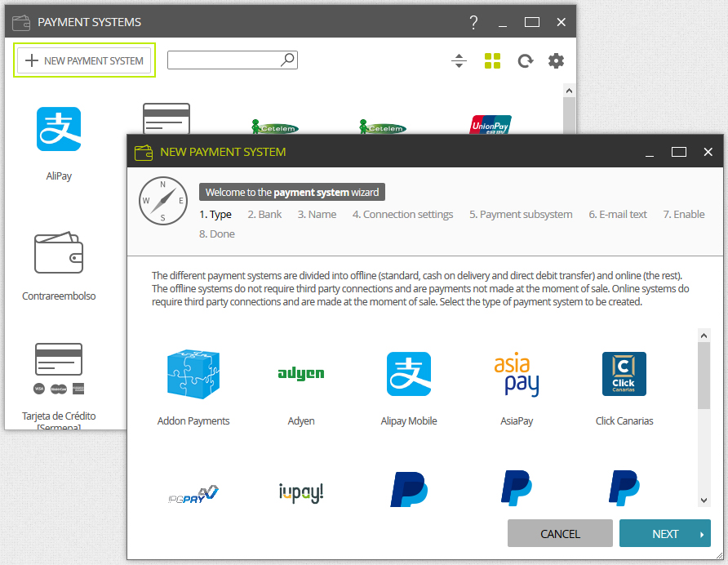Click wizard list scroll up arrow
The width and height of the screenshot is (728, 565).
pos(704,335)
